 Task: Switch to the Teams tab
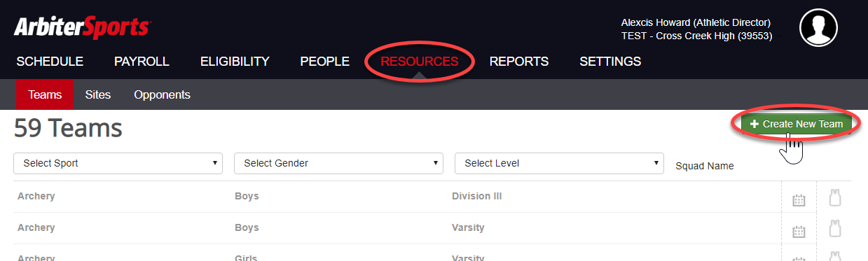click(45, 94)
